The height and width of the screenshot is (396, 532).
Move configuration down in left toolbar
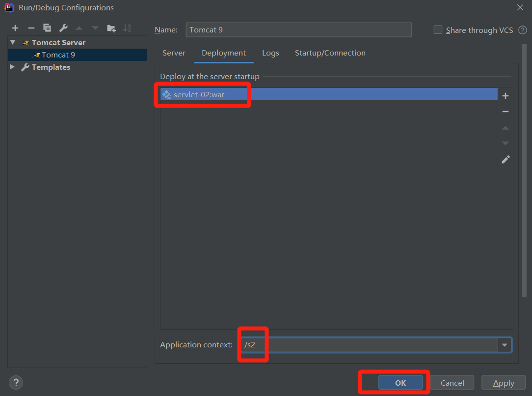[95, 28]
